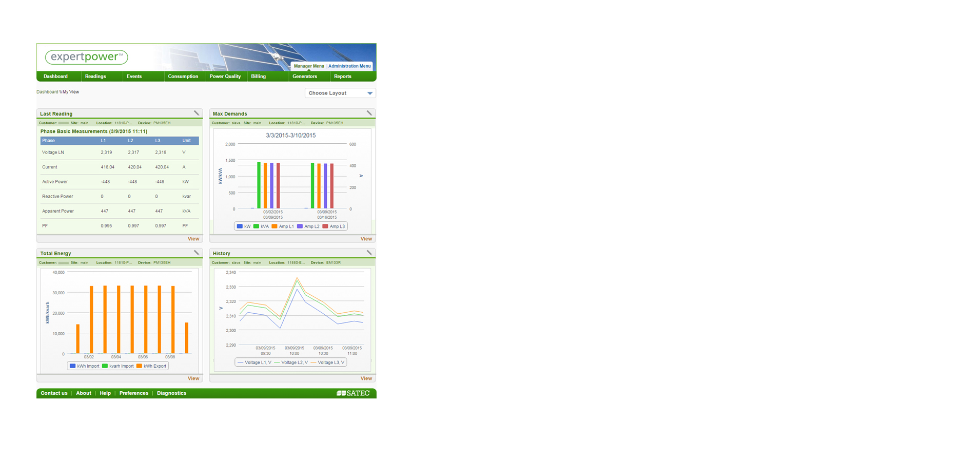Switch to the Administration Menu tab
Viewport: 980px width, 457px height.
point(349,66)
